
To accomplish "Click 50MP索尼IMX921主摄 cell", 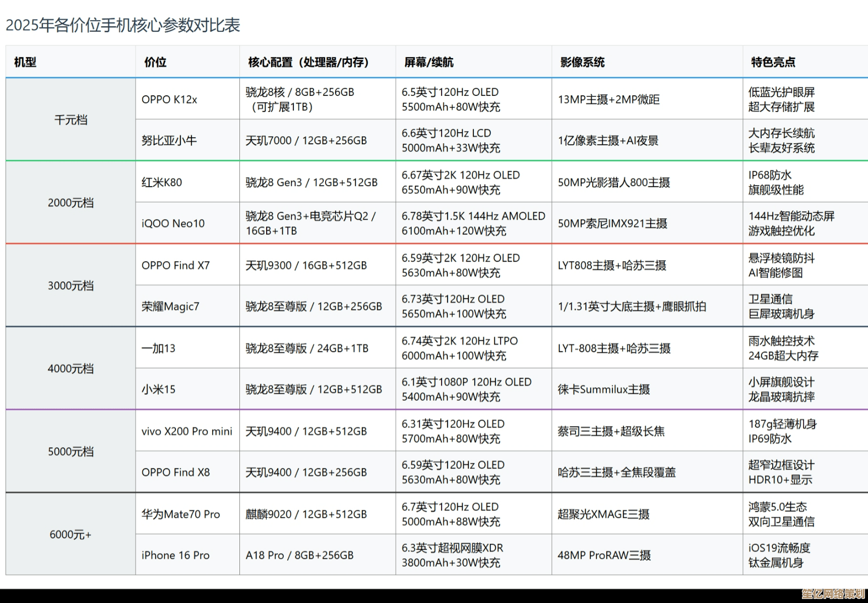I will click(x=647, y=223).
